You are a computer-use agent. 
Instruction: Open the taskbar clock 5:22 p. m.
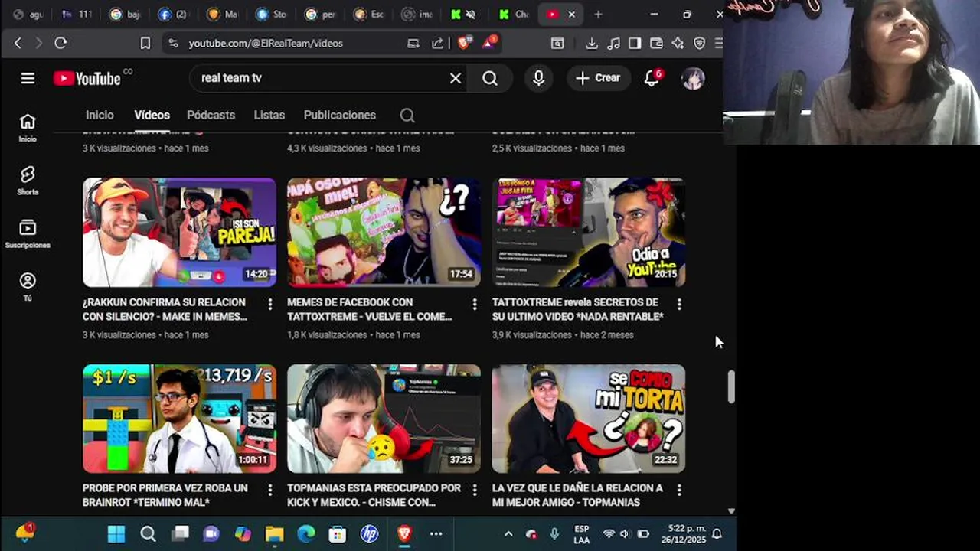click(x=684, y=533)
